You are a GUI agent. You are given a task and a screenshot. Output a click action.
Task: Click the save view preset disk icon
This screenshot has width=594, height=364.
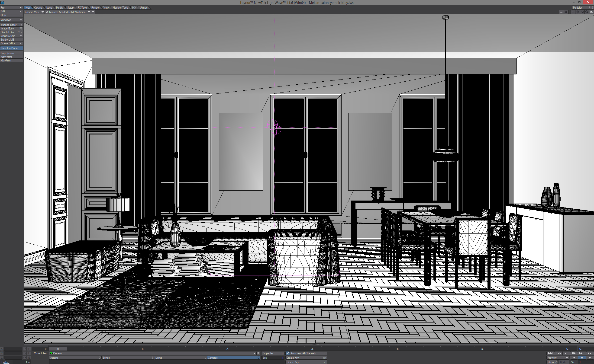click(x=566, y=12)
